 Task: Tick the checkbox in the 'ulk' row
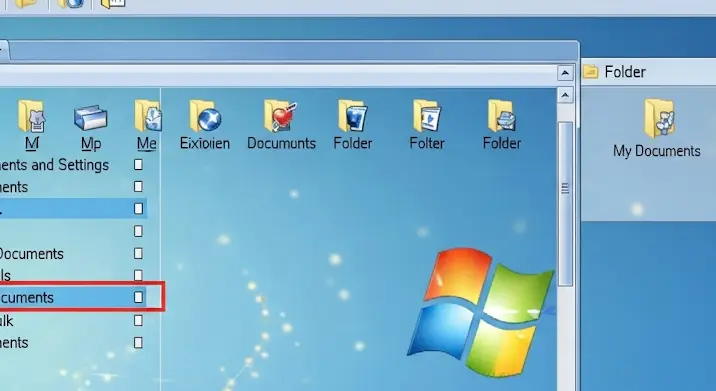click(138, 321)
